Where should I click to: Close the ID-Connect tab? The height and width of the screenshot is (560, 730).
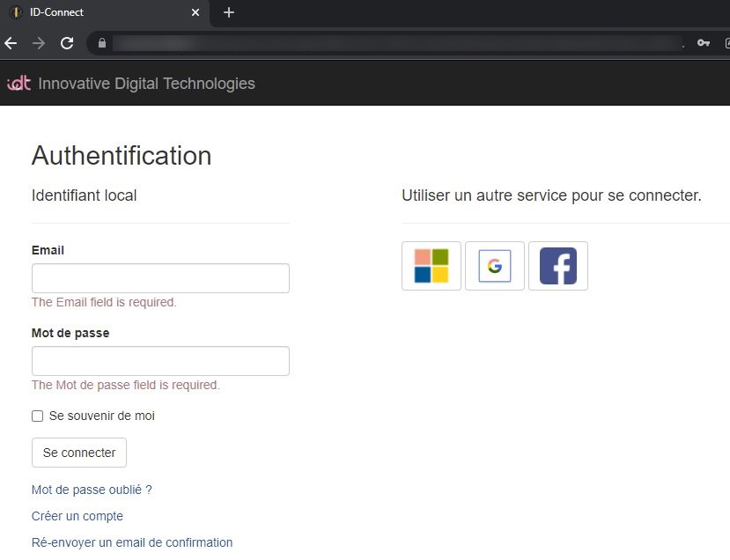[195, 12]
